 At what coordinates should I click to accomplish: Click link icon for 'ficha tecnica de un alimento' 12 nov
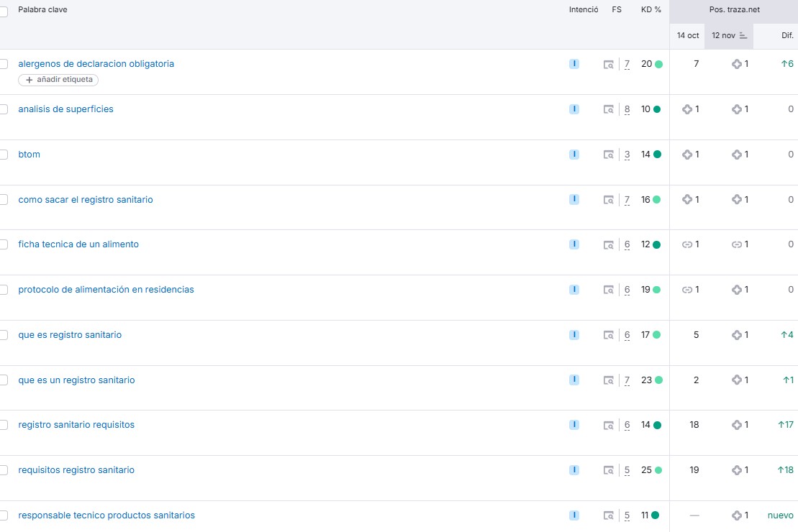click(x=736, y=244)
